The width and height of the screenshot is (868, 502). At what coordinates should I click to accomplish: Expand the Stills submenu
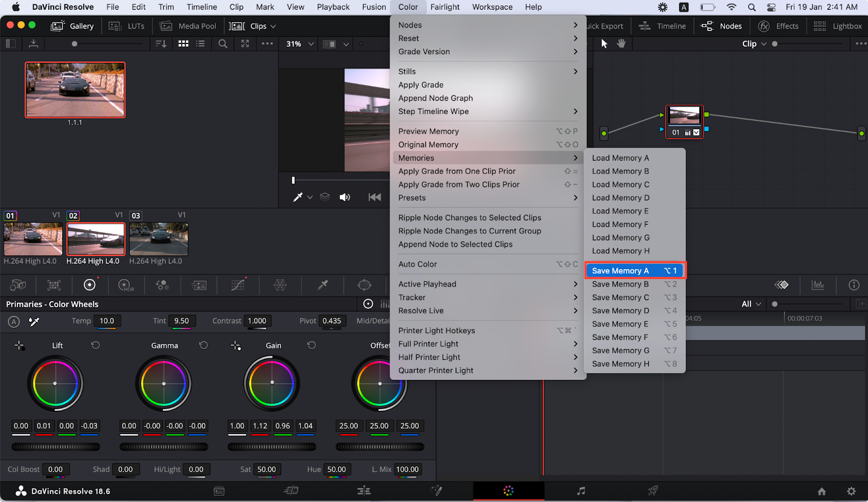(x=488, y=72)
